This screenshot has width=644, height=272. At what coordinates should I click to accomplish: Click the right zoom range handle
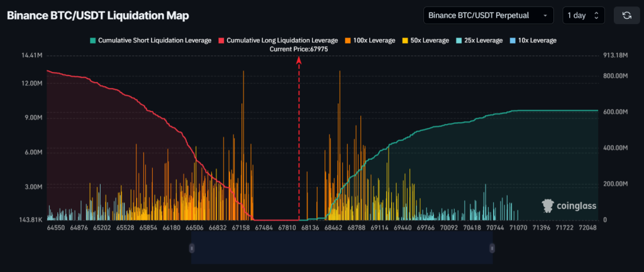coord(492,247)
